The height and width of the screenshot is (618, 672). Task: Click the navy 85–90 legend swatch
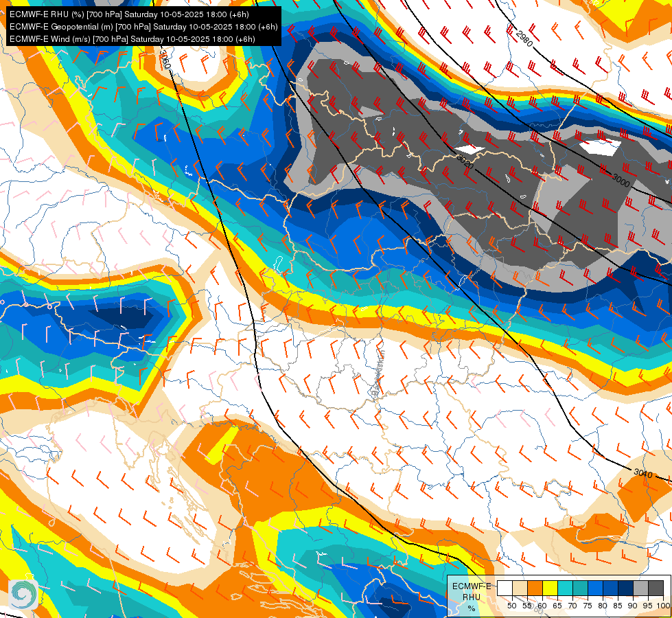(626, 588)
